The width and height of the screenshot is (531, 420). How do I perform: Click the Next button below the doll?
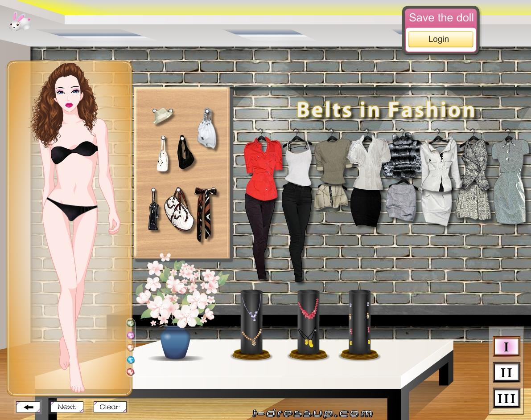tap(66, 407)
